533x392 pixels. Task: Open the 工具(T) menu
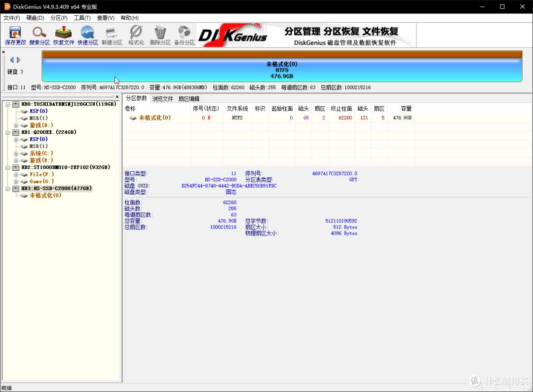[x=82, y=18]
